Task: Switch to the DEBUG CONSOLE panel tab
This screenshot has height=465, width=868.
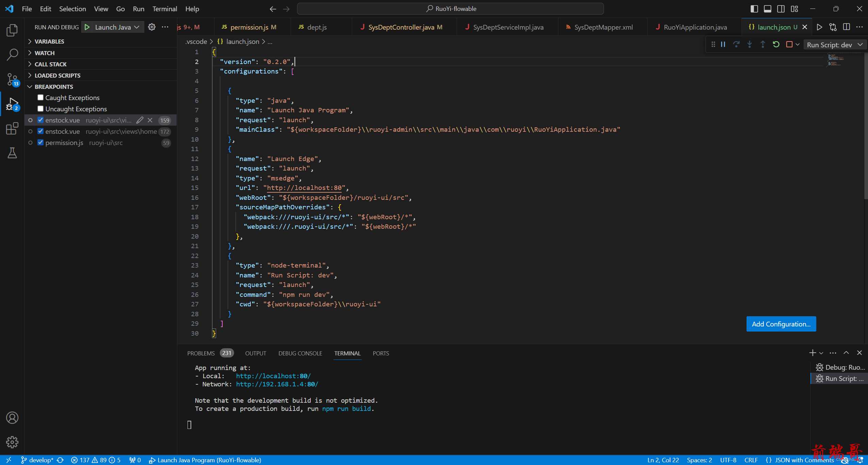Action: coord(300,353)
